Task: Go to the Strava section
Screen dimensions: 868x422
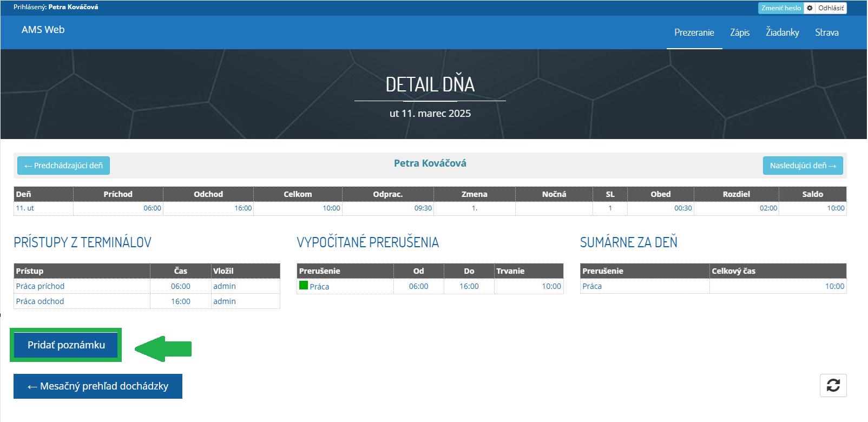Action: [827, 32]
